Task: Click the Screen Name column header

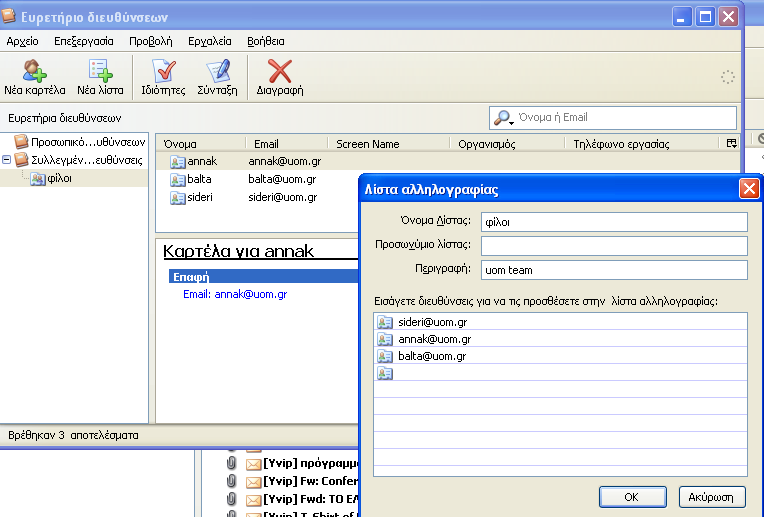Action: [388, 144]
